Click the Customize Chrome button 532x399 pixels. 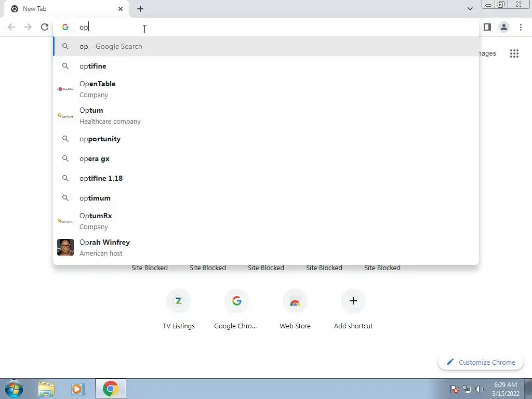click(x=481, y=362)
